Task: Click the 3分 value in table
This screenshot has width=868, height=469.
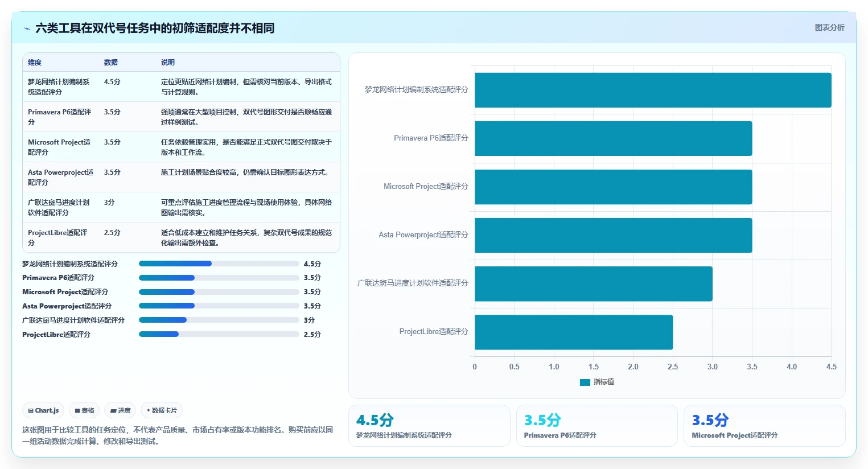Action: [x=109, y=203]
